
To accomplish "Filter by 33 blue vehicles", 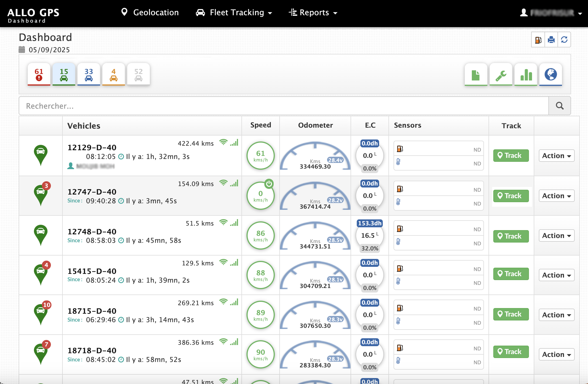I will pos(89,75).
